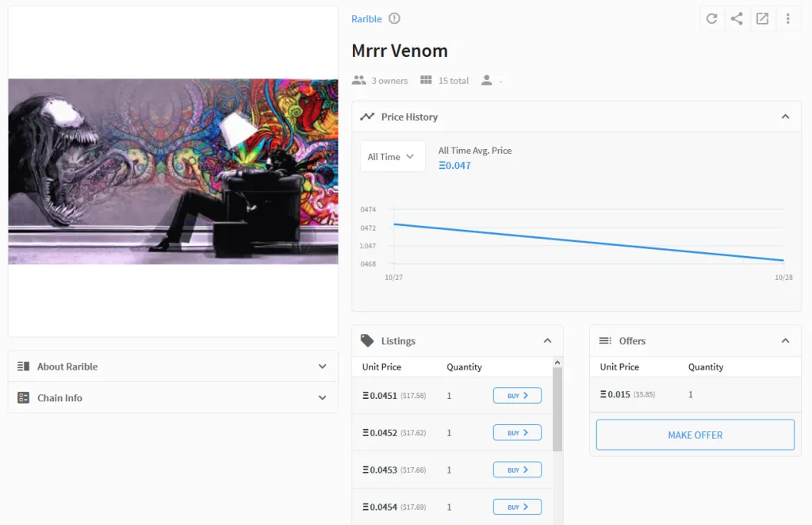Image resolution: width=812 pixels, height=525 pixels.
Task: Open the Rarible collection link
Action: coord(366,19)
